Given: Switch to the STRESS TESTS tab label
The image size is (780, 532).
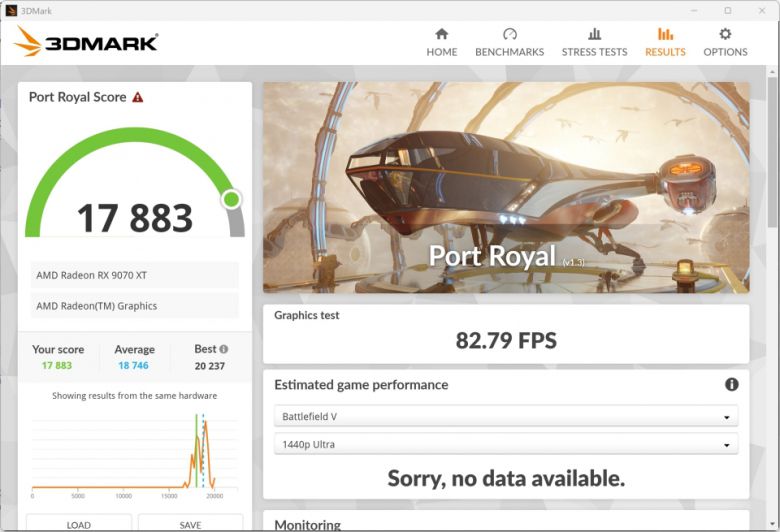Looking at the screenshot, I should click(594, 52).
